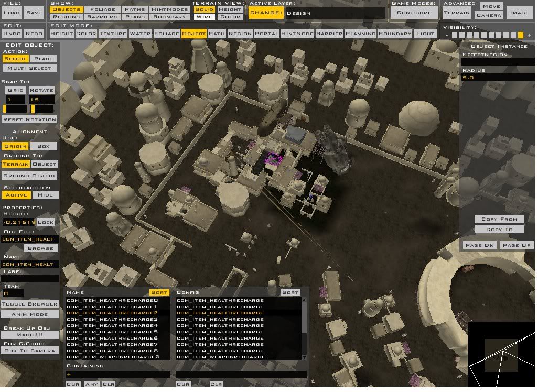Decrease visibility with minus button

(x=446, y=35)
